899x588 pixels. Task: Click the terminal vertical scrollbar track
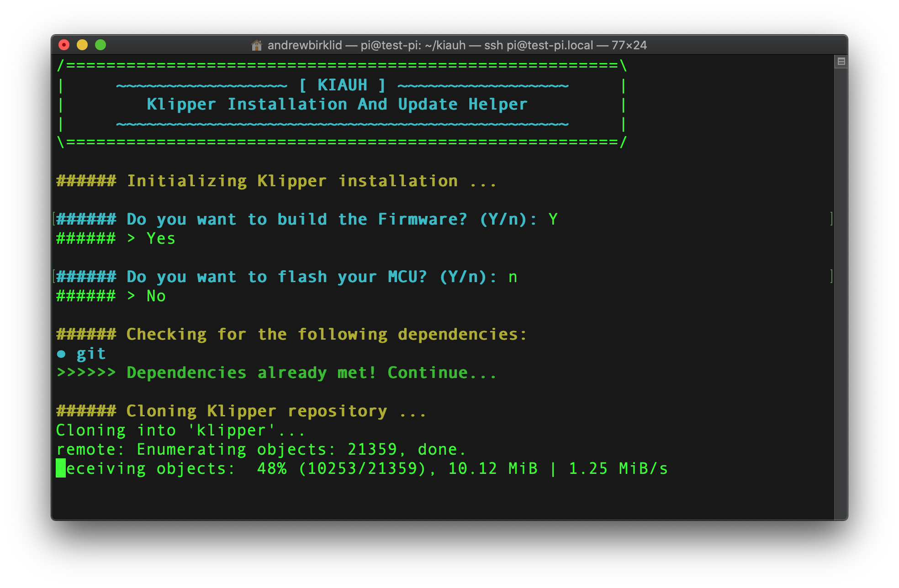click(841, 292)
